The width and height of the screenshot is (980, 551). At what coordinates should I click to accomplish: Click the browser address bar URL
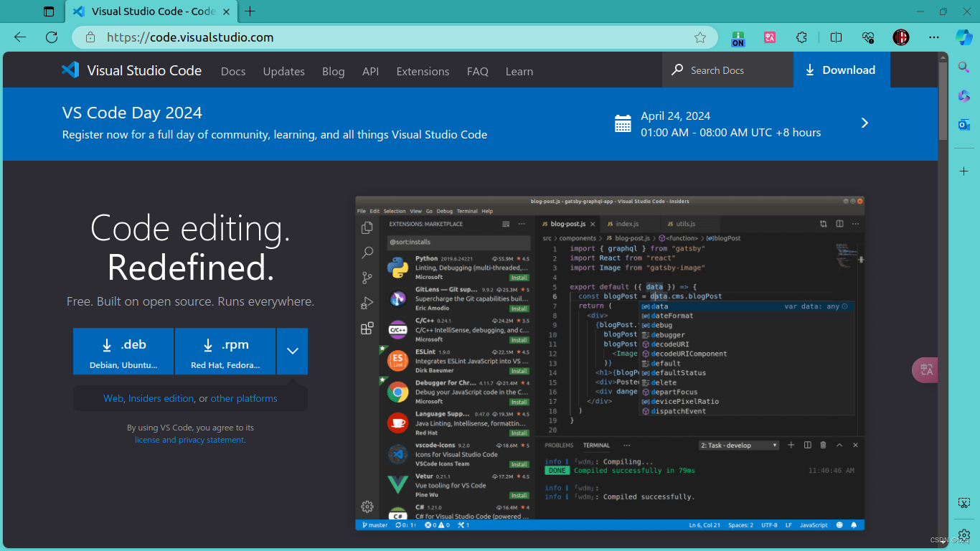pyautogui.click(x=190, y=37)
